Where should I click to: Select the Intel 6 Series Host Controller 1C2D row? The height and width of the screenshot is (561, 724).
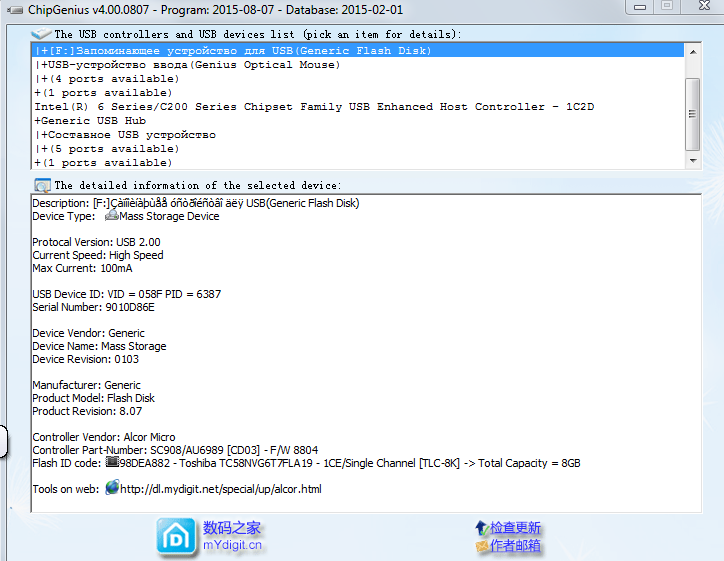coord(358,107)
